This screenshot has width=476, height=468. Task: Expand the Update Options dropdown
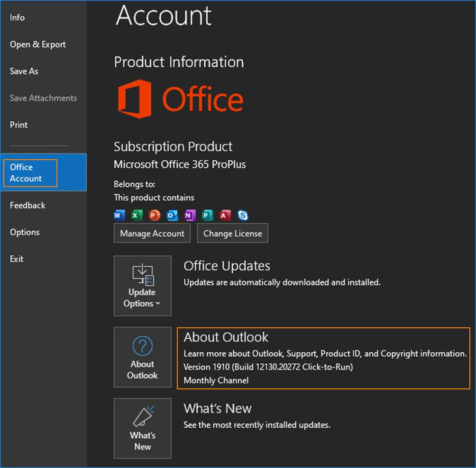[142, 286]
